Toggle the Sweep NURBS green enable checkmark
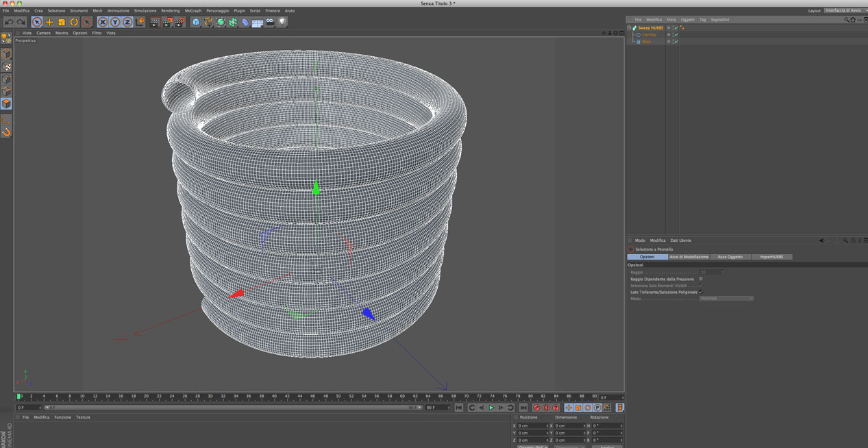Image resolution: width=868 pixels, height=448 pixels. pos(676,28)
